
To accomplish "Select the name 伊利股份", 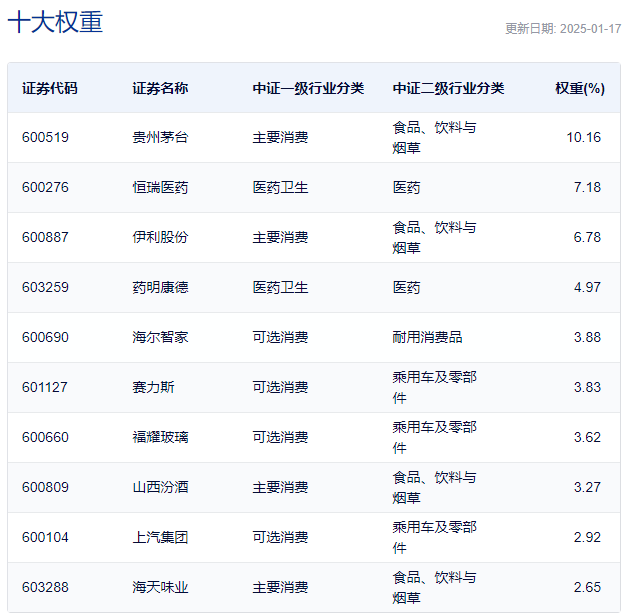I will pyautogui.click(x=160, y=237).
